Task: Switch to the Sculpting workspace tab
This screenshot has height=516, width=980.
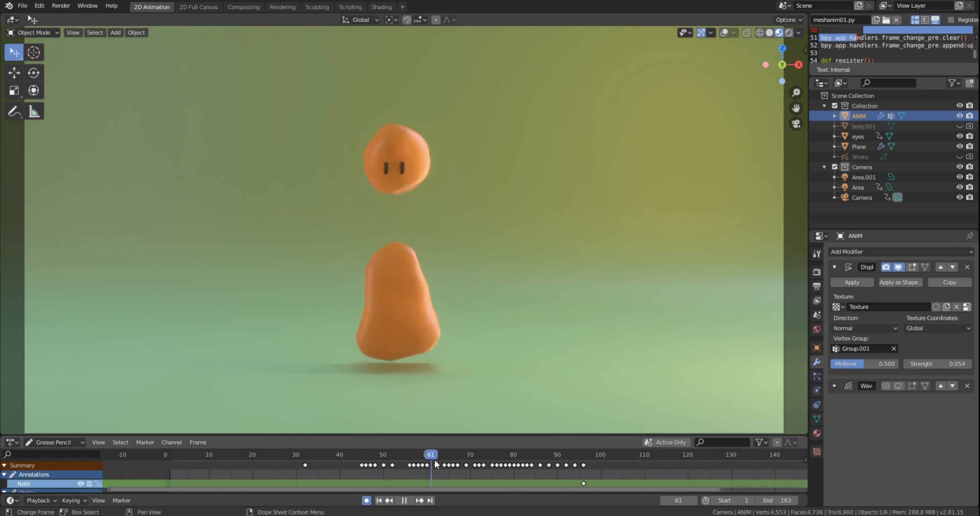Action: point(317,7)
